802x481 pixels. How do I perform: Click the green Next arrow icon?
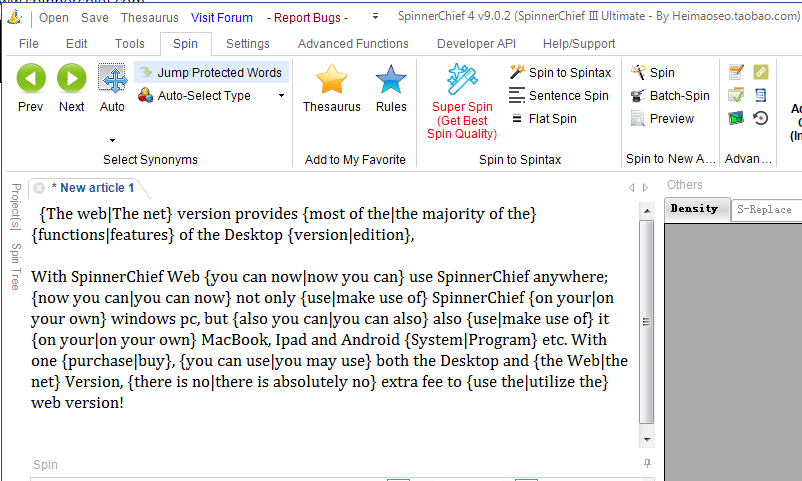[71, 78]
